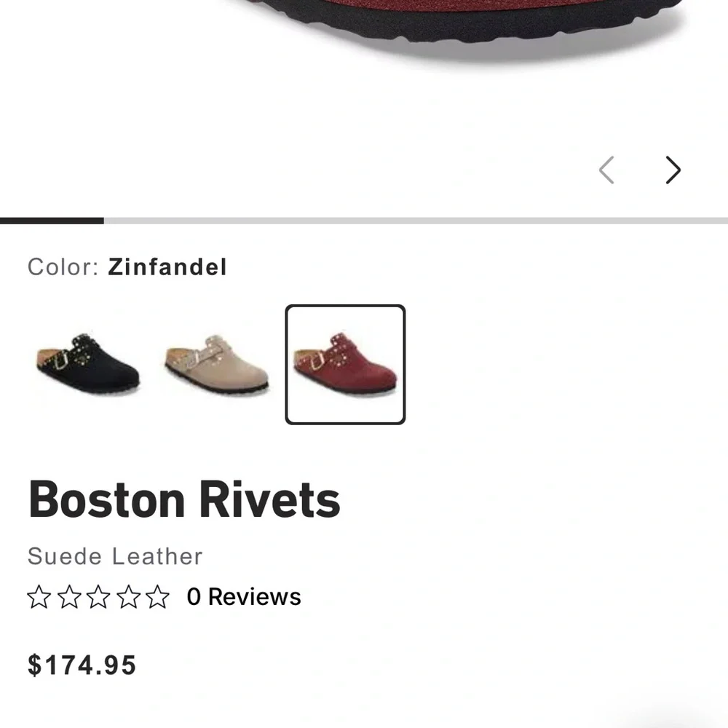Click the highlighted Zinfandel thumbnail

(345, 362)
